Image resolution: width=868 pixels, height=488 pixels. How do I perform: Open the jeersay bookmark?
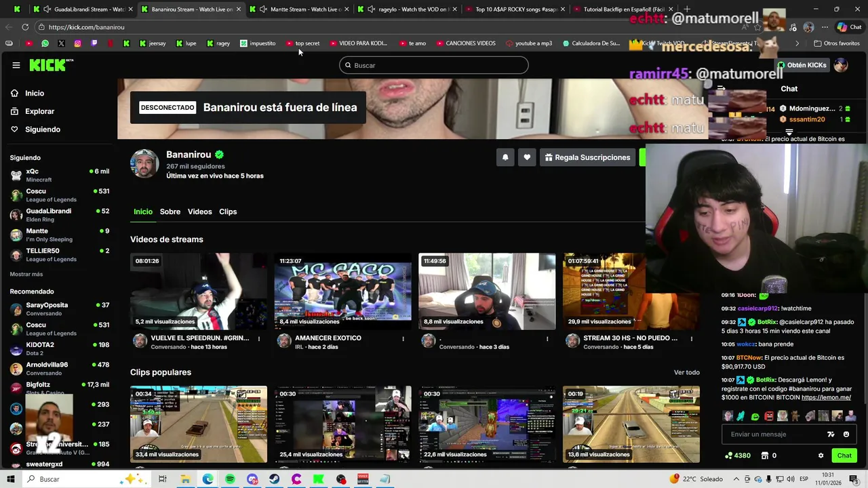(152, 43)
